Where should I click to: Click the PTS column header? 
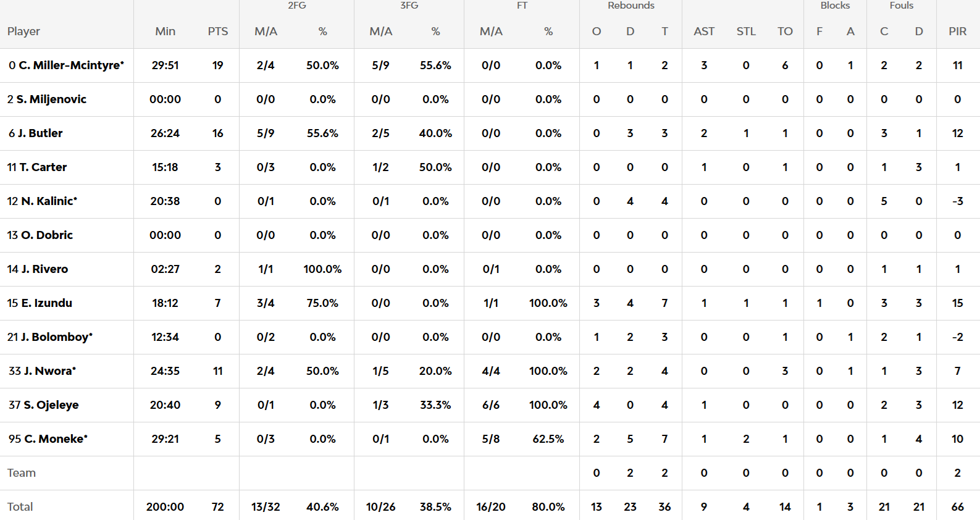(218, 31)
